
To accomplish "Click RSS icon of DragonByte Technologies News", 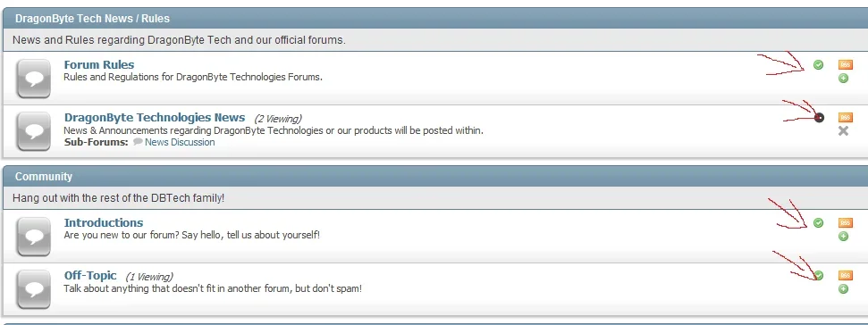I will [x=845, y=117].
